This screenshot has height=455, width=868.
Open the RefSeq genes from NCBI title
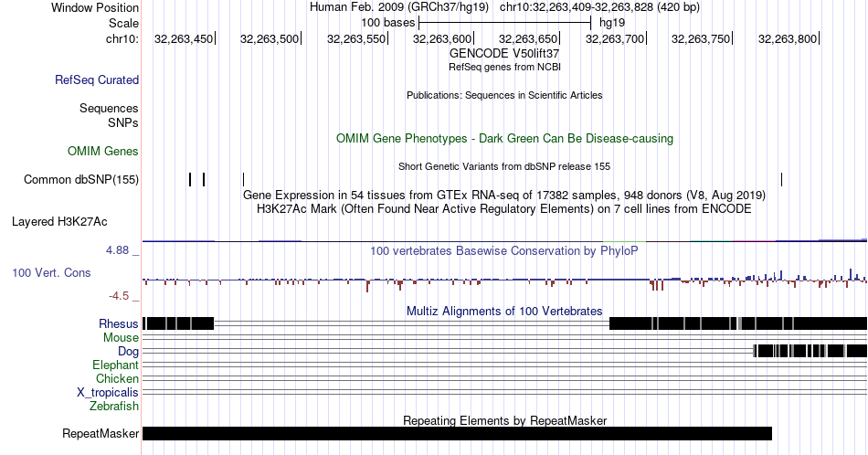click(x=504, y=67)
